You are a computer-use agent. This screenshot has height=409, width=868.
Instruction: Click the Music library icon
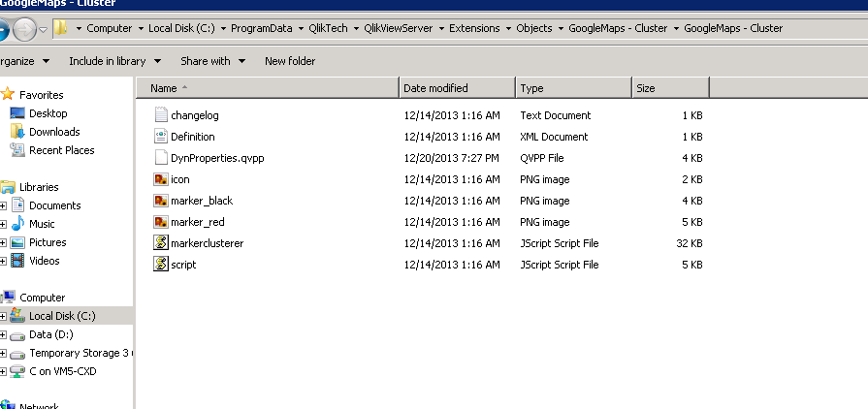17,224
